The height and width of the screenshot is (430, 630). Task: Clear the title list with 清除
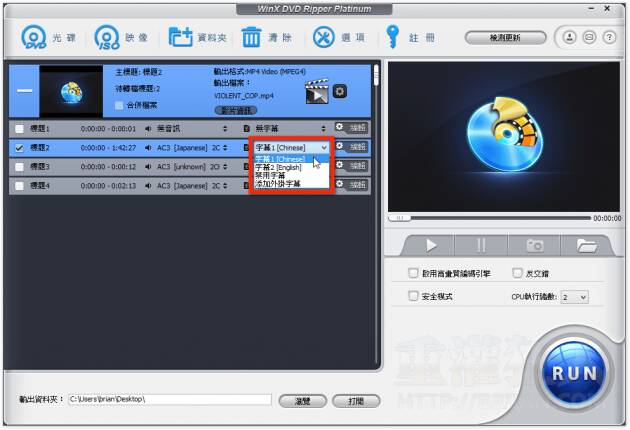[267, 37]
